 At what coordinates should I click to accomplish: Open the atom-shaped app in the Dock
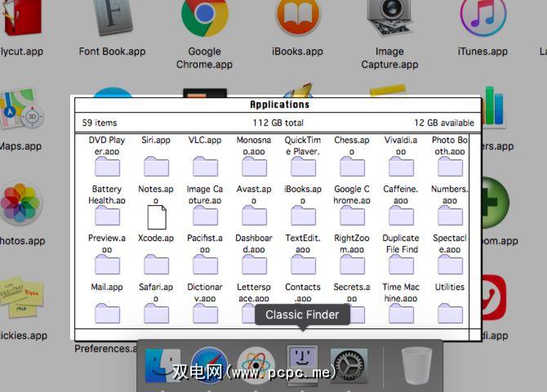click(x=256, y=366)
